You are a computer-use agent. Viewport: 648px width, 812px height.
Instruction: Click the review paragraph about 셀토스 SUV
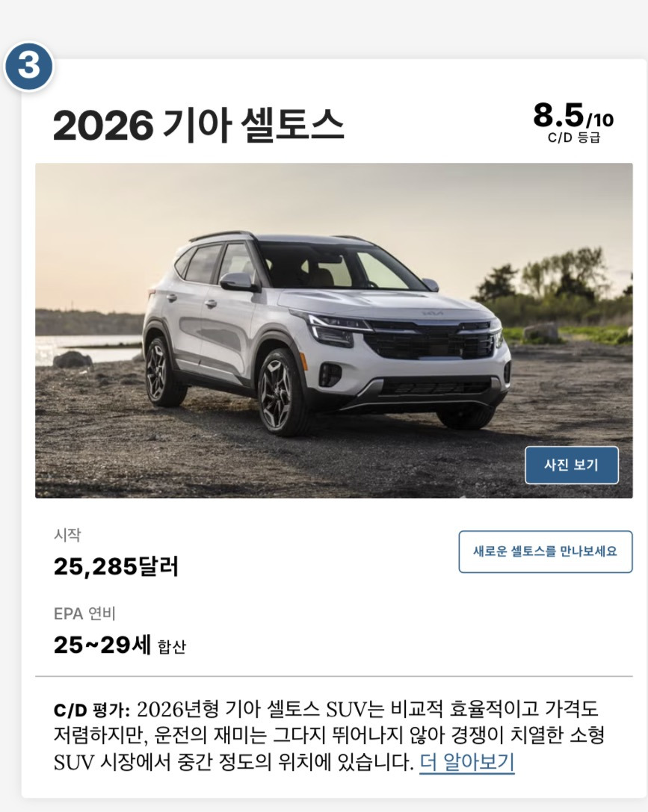(x=329, y=735)
